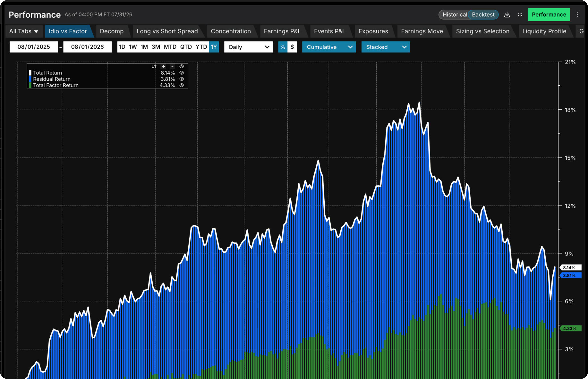This screenshot has width=588, height=379.
Task: Click the Residual Return legend label
Action: 52,79
